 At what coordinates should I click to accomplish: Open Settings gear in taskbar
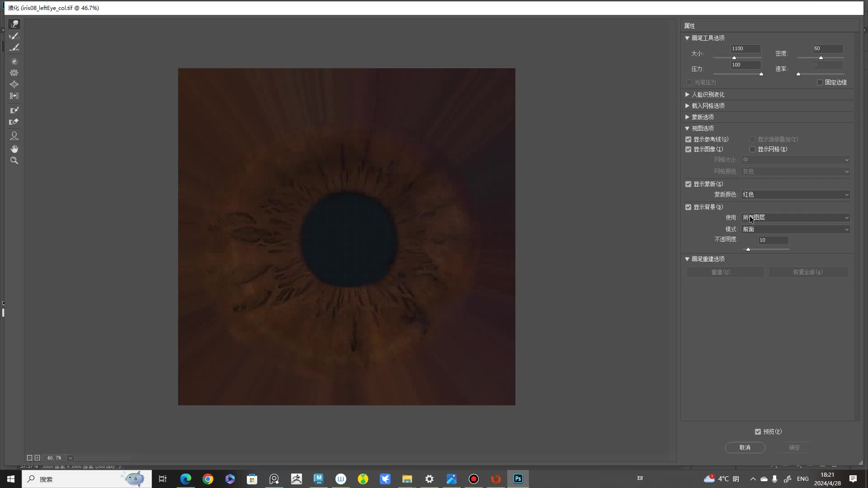(x=429, y=479)
